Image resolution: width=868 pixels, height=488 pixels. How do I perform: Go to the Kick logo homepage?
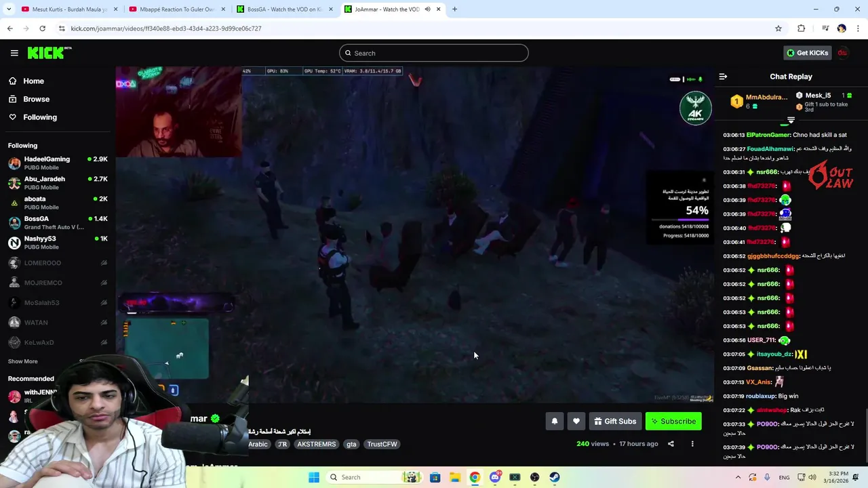(50, 53)
